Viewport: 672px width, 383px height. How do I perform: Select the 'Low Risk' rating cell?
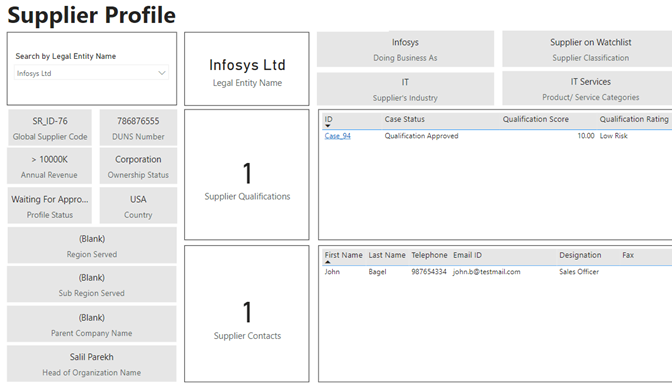[x=613, y=136]
